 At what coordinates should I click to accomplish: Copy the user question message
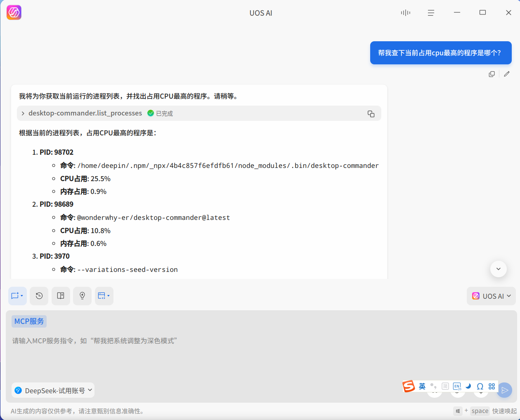click(492, 74)
